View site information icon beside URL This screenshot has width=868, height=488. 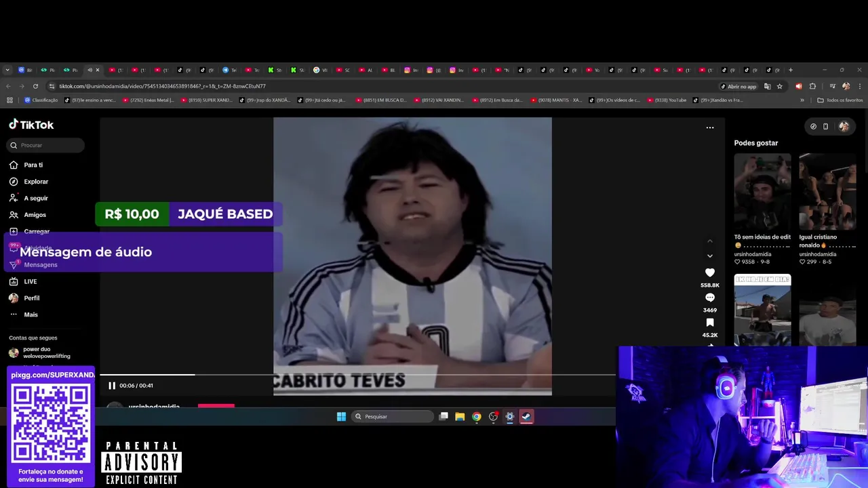point(52,86)
